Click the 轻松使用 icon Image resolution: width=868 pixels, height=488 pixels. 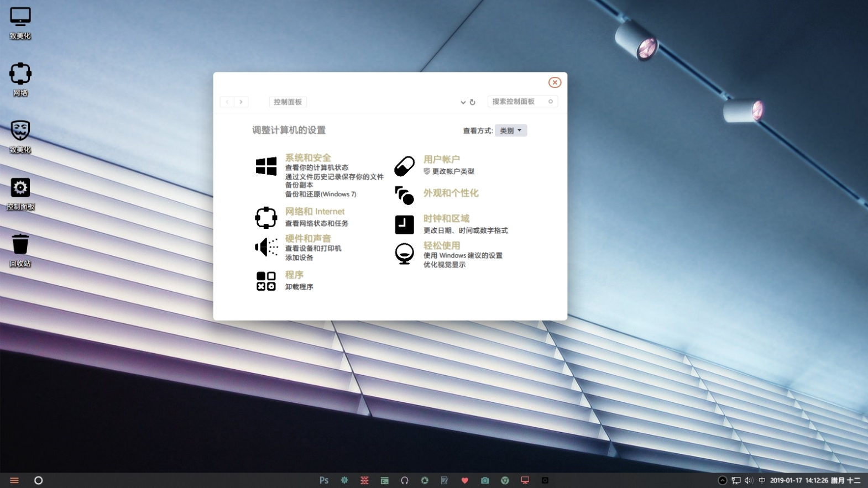(404, 254)
